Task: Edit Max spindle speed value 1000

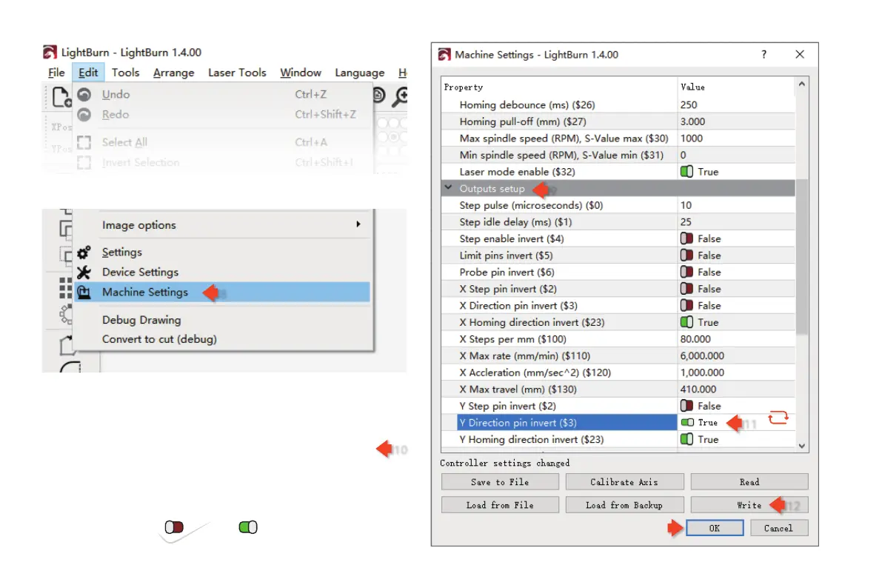Action: click(736, 138)
